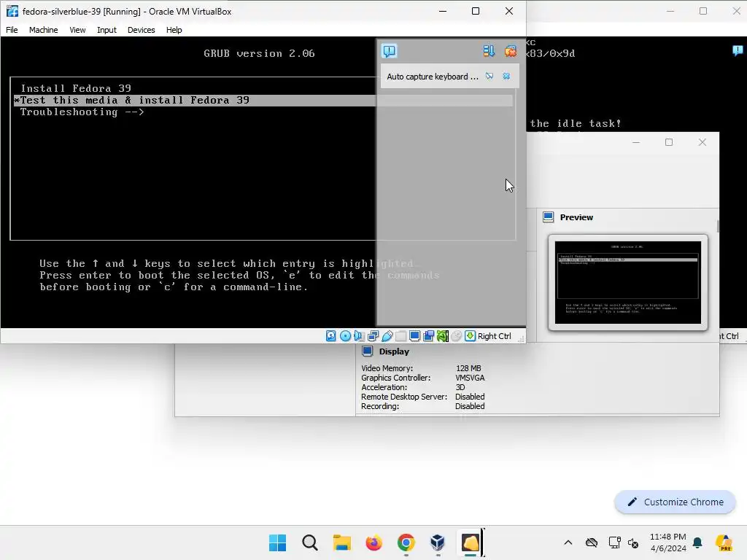747x560 pixels.
Task: Click the keyboard capture green arrow icon
Action: [x=470, y=336]
